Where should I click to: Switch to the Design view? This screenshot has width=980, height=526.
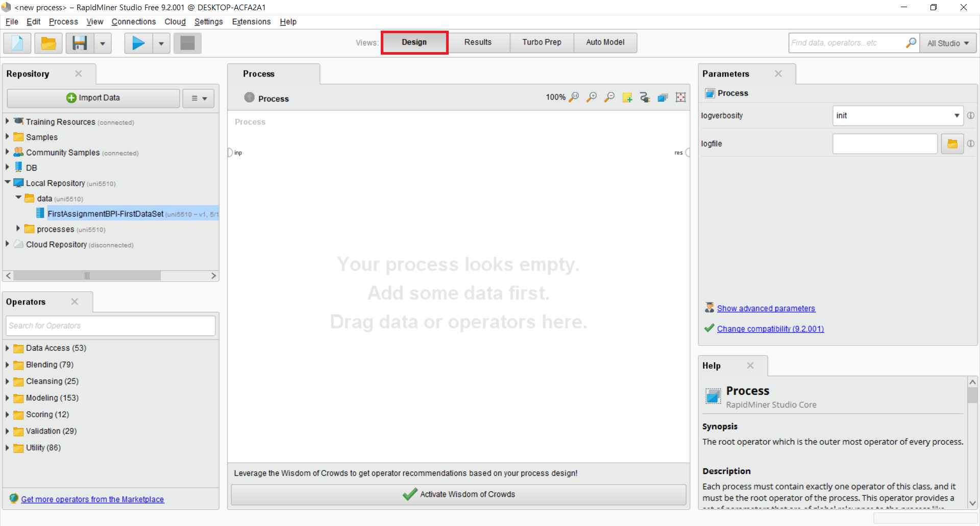(414, 42)
